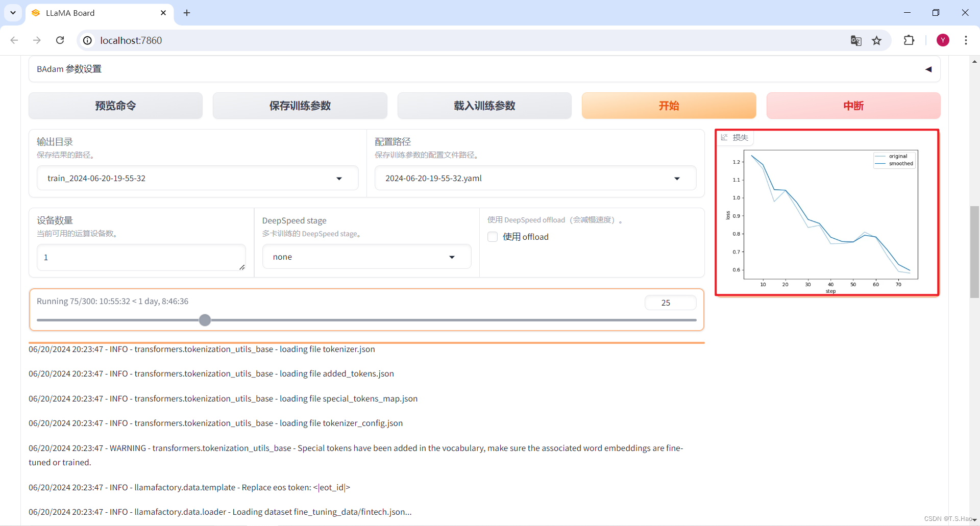980x526 pixels.
Task: Bookmark this page with the star icon
Action: coord(877,40)
